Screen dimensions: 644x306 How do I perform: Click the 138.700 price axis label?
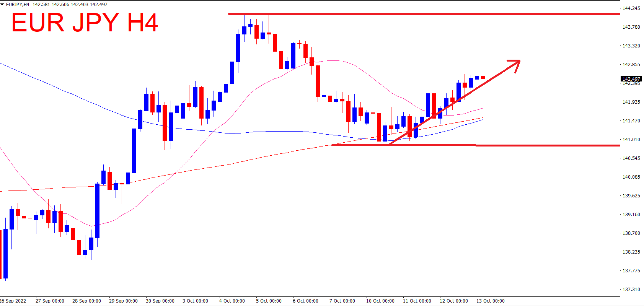click(x=631, y=233)
